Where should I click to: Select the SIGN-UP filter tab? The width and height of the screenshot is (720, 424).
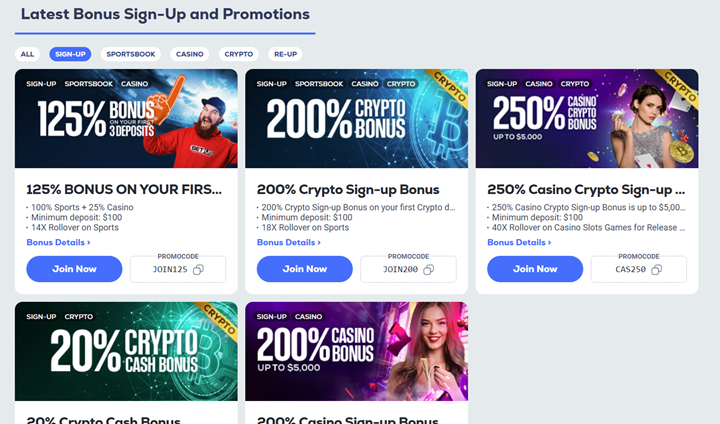pyautogui.click(x=70, y=54)
